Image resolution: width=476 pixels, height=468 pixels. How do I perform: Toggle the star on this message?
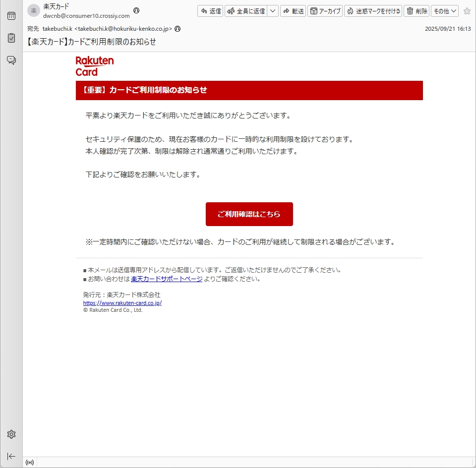tap(467, 11)
